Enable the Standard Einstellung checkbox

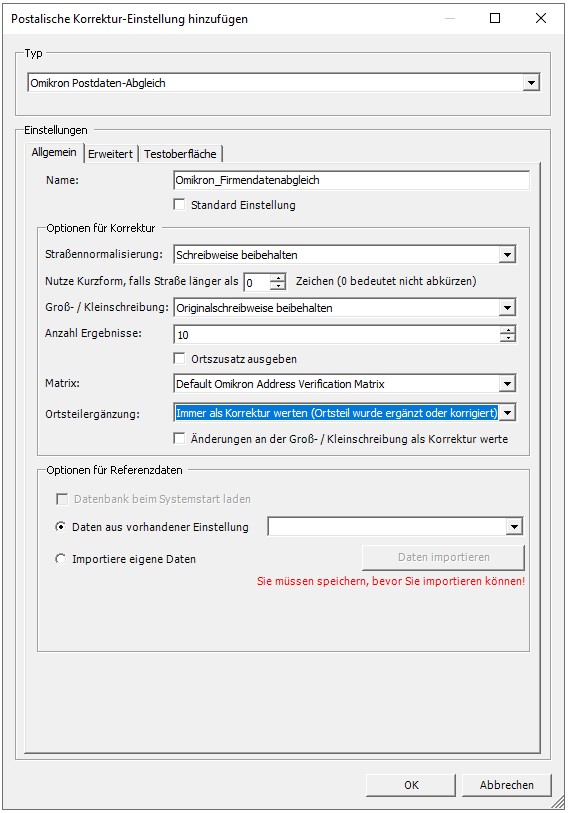click(x=179, y=205)
